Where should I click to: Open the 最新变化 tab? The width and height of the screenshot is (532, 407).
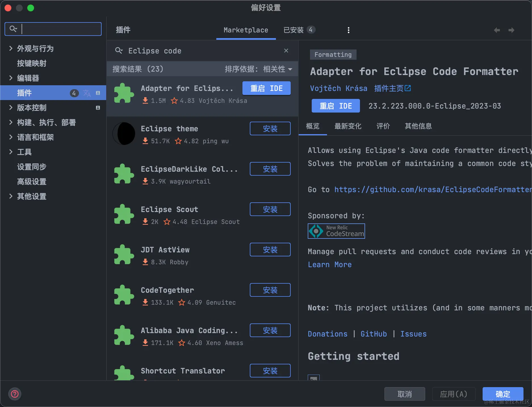coord(348,126)
